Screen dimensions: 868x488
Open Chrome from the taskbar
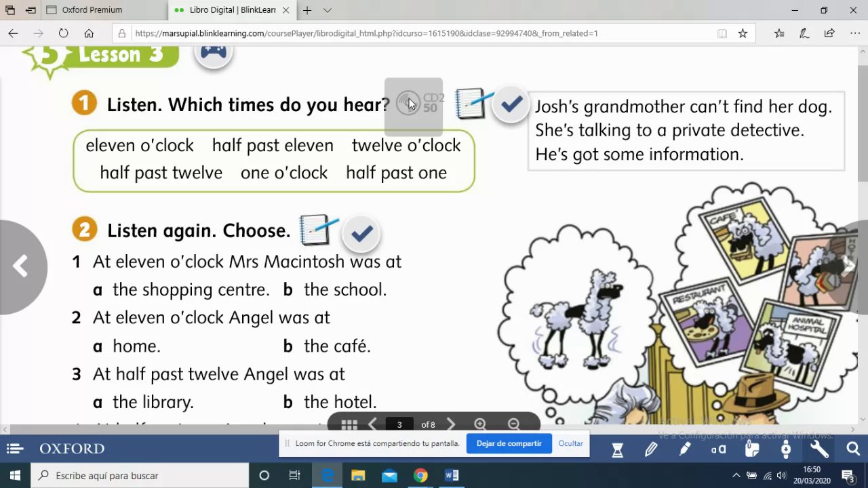click(420, 476)
